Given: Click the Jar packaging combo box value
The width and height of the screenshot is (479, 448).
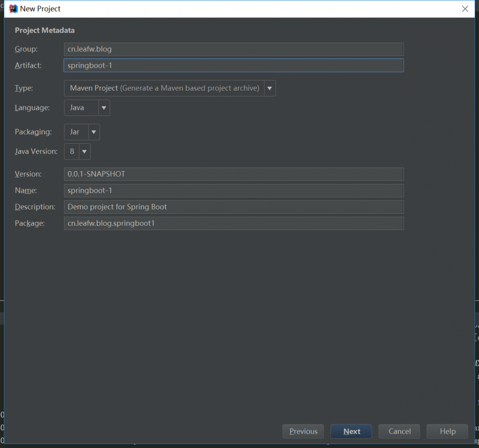Looking at the screenshot, I should 75,132.
